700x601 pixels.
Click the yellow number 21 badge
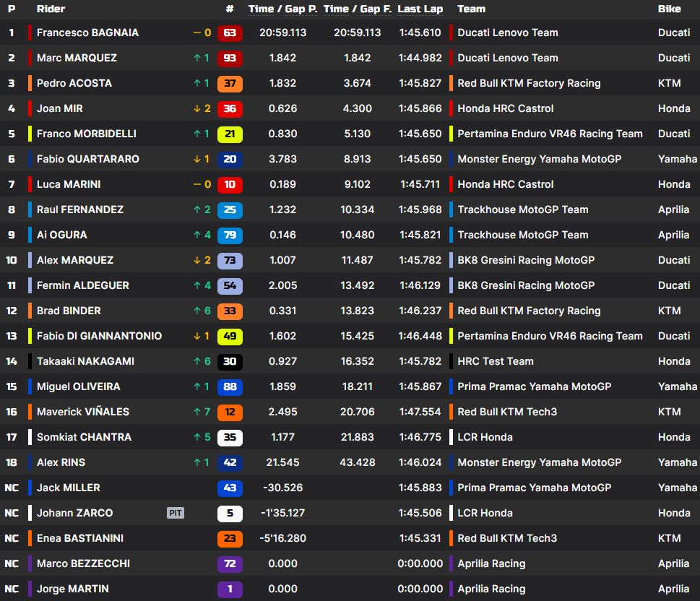tap(230, 134)
